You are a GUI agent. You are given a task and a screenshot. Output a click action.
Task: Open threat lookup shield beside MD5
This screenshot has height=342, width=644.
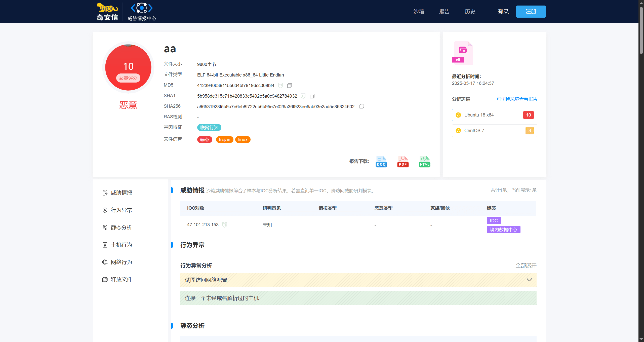(x=280, y=86)
